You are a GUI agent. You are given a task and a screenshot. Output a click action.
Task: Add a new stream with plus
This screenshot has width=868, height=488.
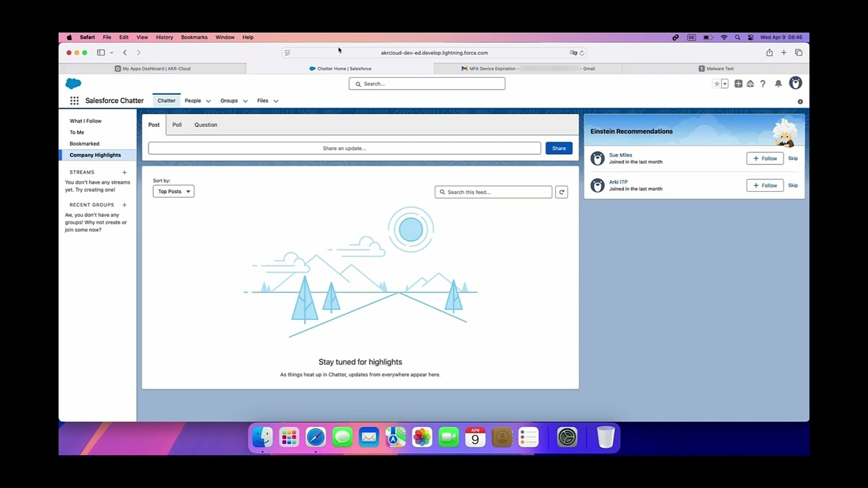point(124,172)
